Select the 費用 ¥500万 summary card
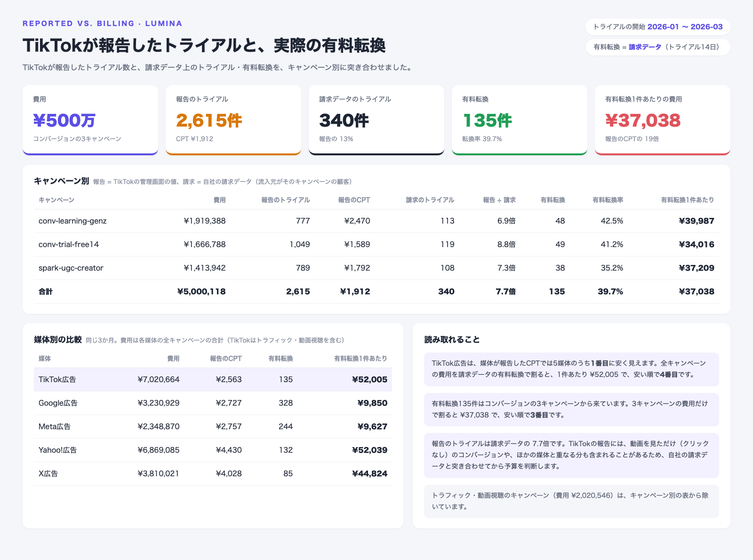Screen dimensions: 753x560 pyautogui.click(x=90, y=120)
